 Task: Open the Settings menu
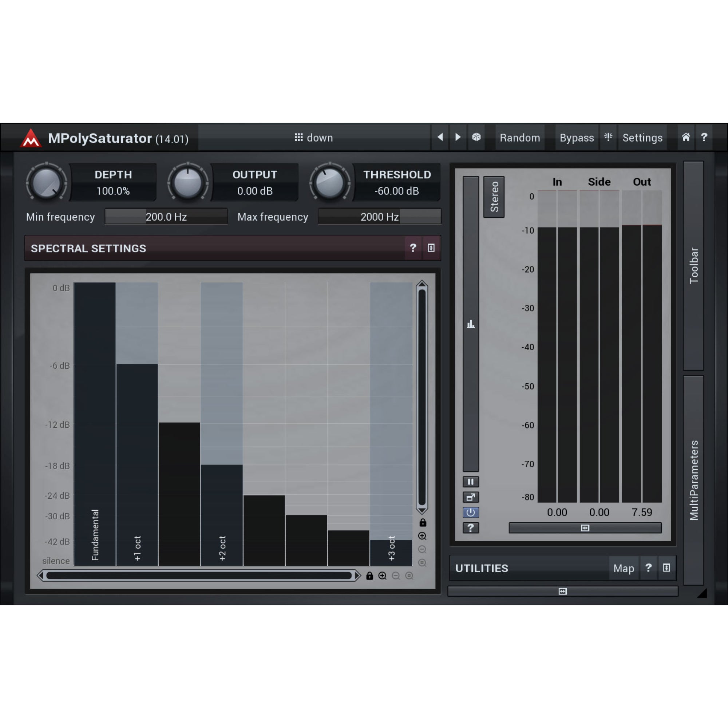click(642, 138)
